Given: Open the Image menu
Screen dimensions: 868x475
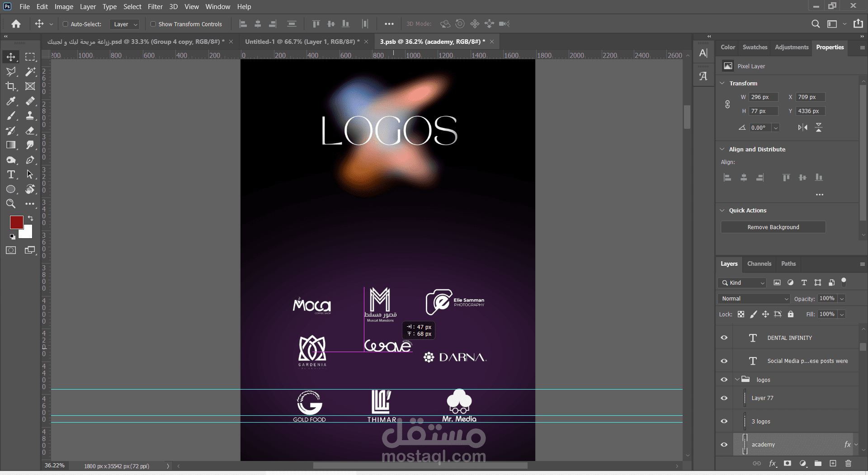Looking at the screenshot, I should (64, 7).
